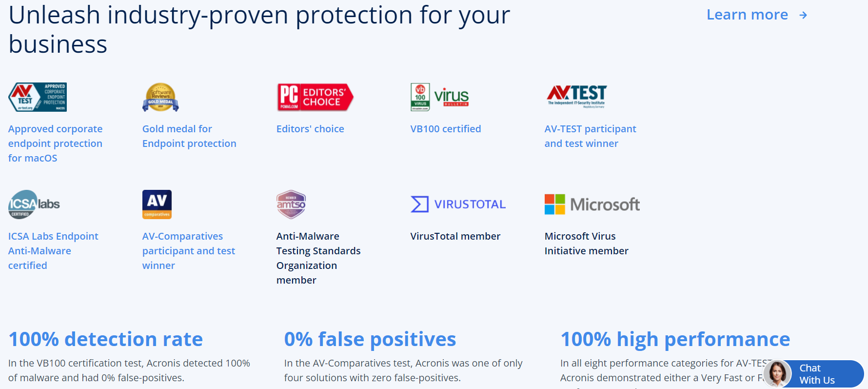Click the AV-Comparatives logo icon
Image resolution: width=868 pixels, height=389 pixels.
point(157,205)
